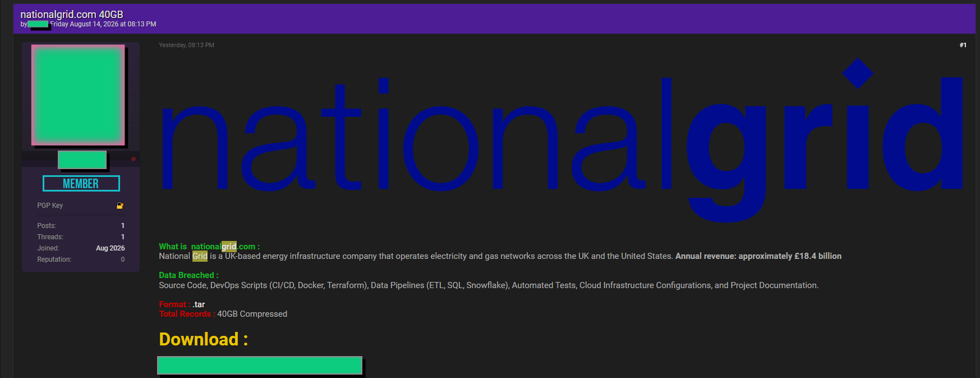The image size is (980, 378).
Task: Click the 'Aug 2026' joined date
Action: coord(111,248)
